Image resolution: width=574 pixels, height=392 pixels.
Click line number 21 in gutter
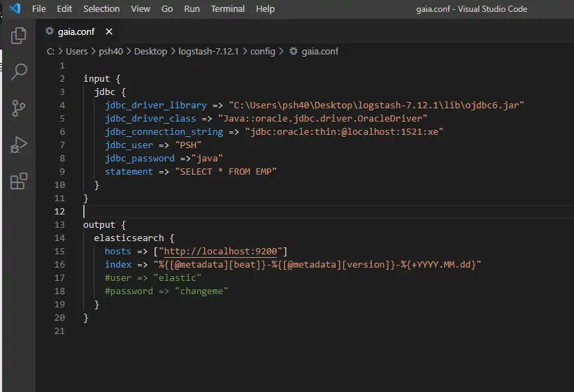[x=59, y=331]
